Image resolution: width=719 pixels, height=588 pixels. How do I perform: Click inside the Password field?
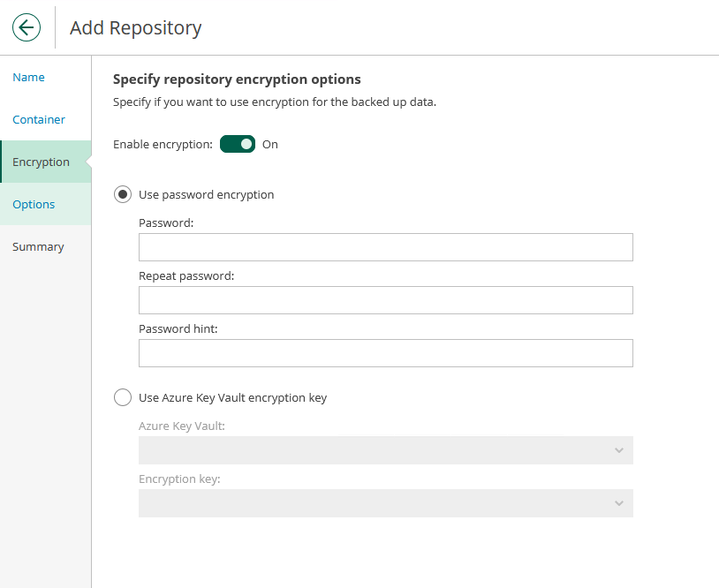point(385,247)
